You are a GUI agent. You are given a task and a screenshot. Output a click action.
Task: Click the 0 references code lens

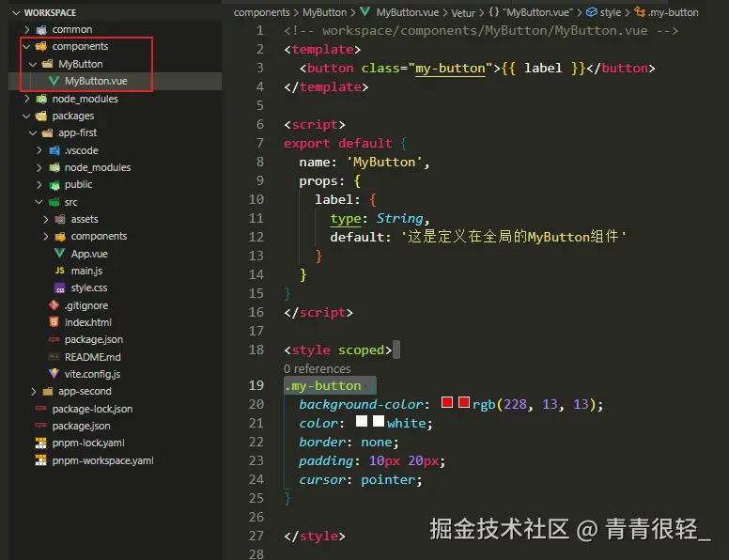pyautogui.click(x=318, y=369)
